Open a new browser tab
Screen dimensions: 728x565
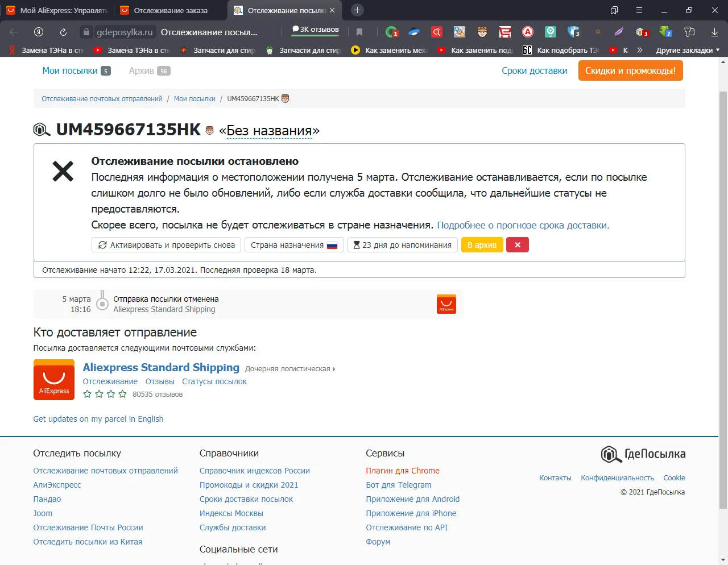357,10
